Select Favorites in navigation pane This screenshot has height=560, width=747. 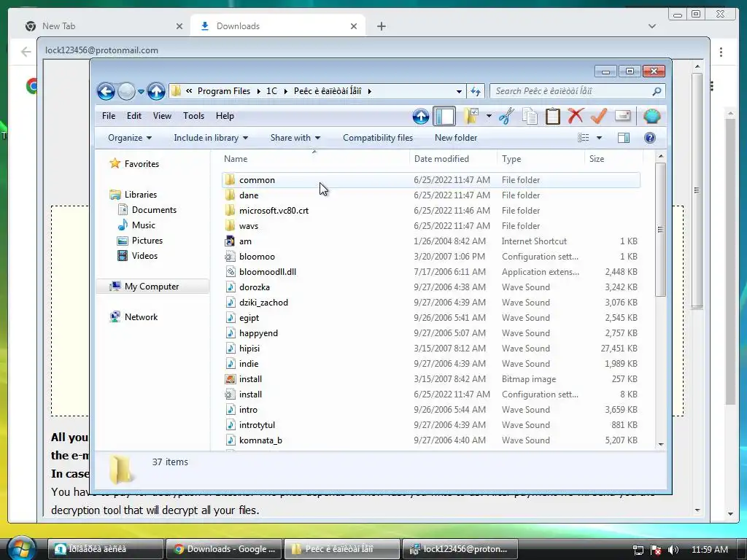click(142, 164)
